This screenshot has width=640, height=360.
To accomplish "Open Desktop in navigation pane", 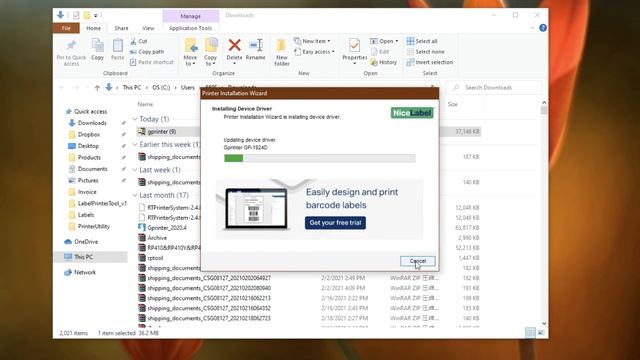I will point(88,146).
